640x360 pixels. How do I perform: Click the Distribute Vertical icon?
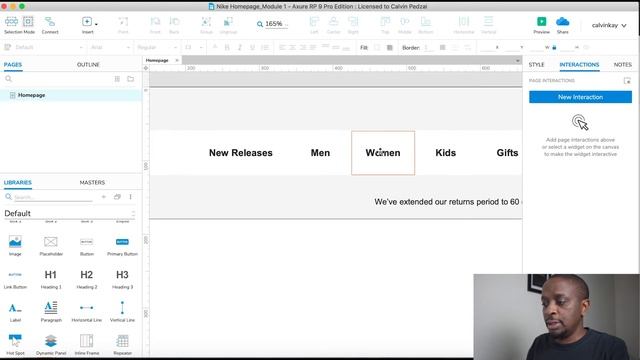[488, 21]
